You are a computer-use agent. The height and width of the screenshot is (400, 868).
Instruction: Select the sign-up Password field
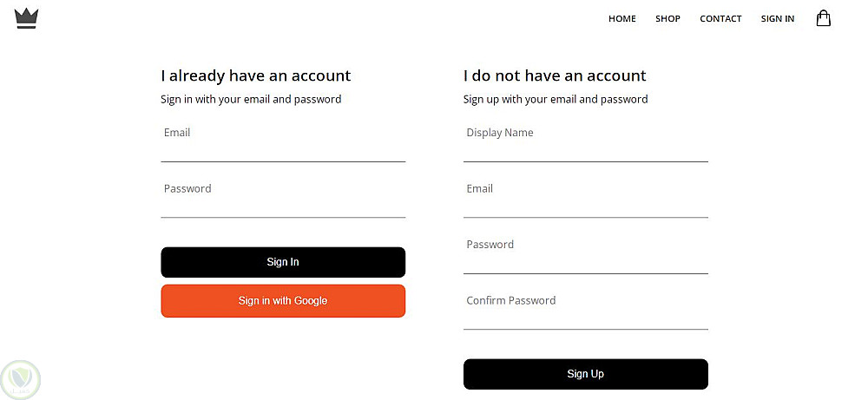(586, 258)
